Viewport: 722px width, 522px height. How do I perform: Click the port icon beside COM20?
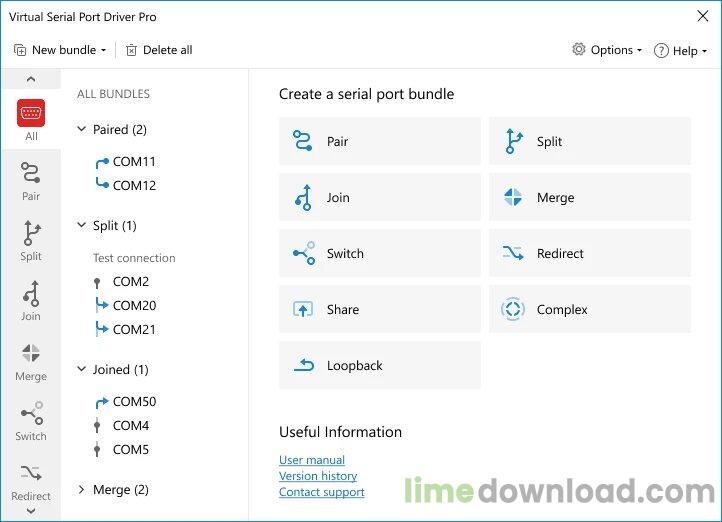click(101, 305)
